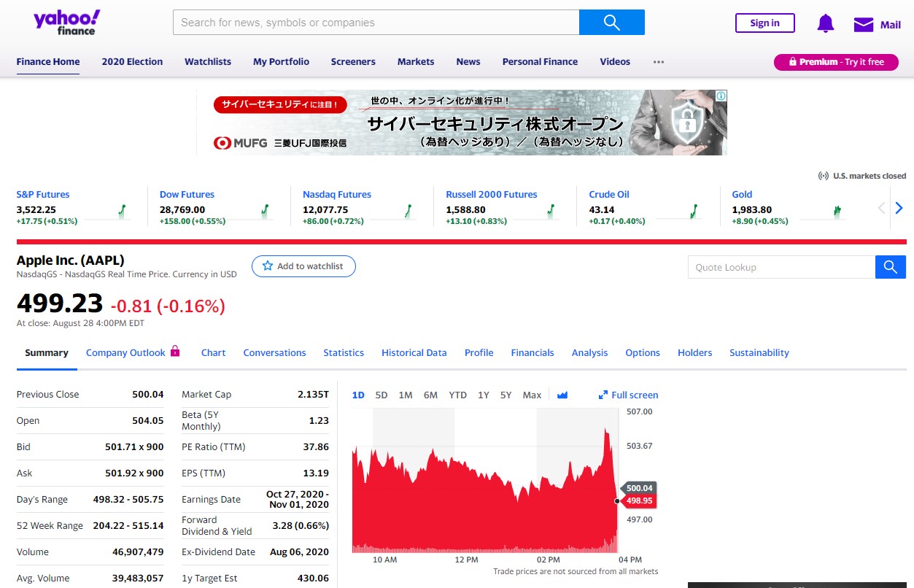The height and width of the screenshot is (588, 914).
Task: Click the Quote Lookup search button
Action: coord(891,267)
